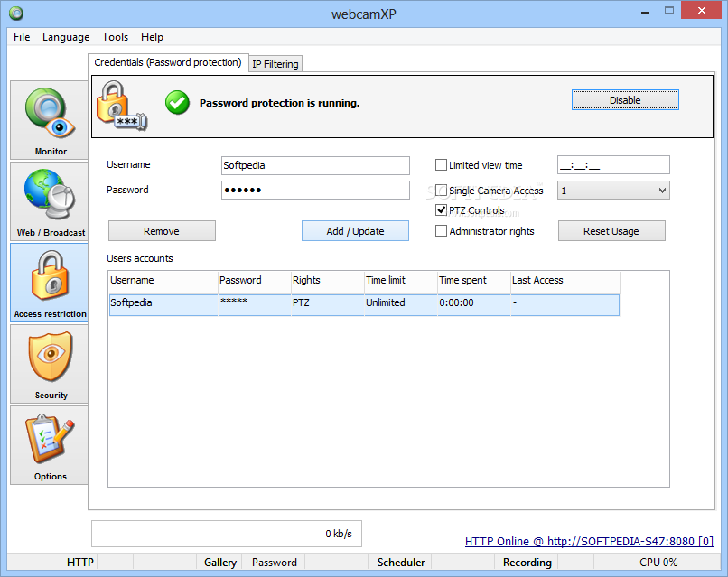Screen dimensions: 728x577
Task: Sort by the Password column header
Action: click(255, 281)
